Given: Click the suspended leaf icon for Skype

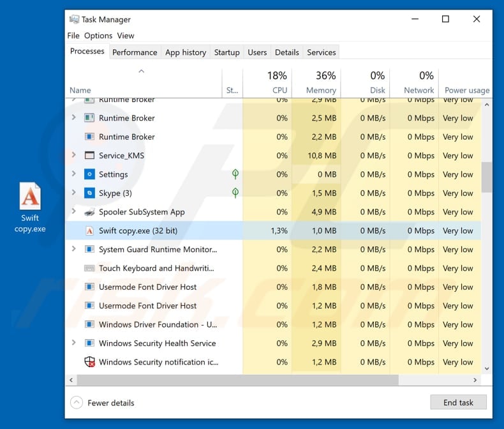Looking at the screenshot, I should coord(235,193).
